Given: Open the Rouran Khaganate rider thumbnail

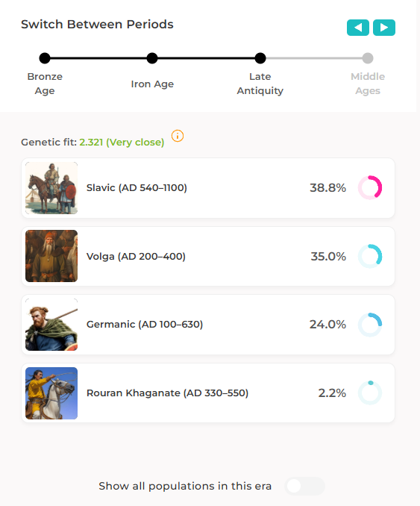Looking at the screenshot, I should [x=51, y=393].
